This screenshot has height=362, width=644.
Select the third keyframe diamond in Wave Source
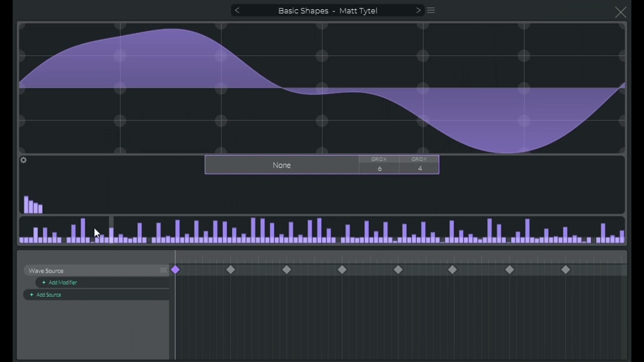click(x=286, y=270)
